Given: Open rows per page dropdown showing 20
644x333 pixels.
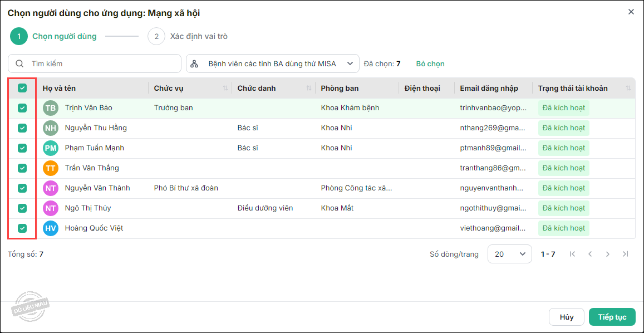Looking at the screenshot, I should click(509, 254).
